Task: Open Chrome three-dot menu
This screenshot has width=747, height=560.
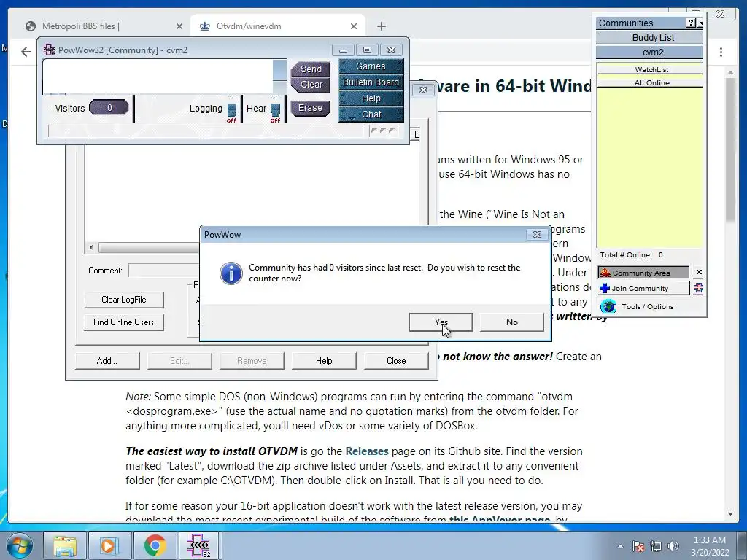Action: tap(721, 52)
